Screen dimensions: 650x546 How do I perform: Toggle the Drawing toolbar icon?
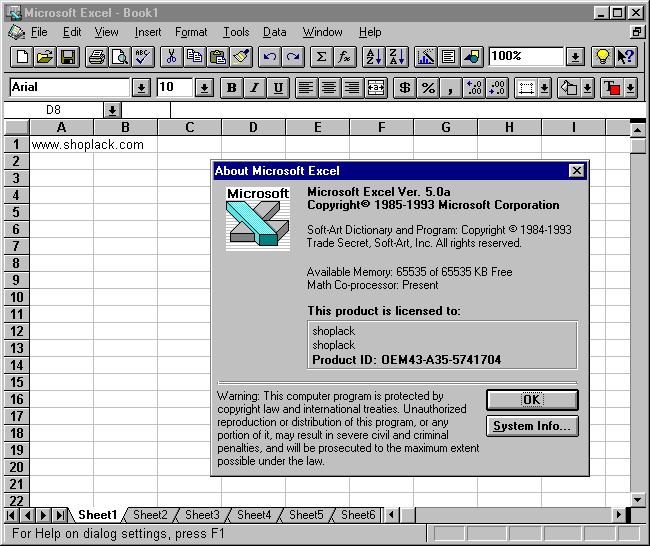pyautogui.click(x=472, y=56)
